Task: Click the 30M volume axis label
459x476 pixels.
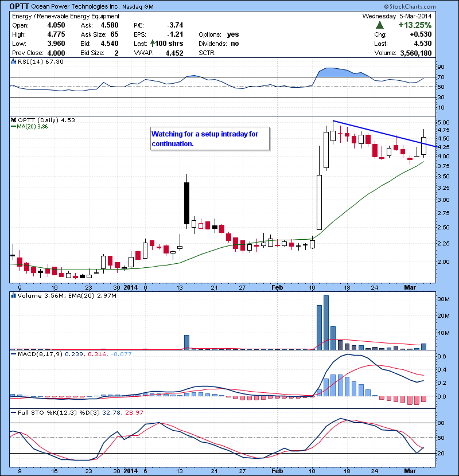Action: coord(443,299)
